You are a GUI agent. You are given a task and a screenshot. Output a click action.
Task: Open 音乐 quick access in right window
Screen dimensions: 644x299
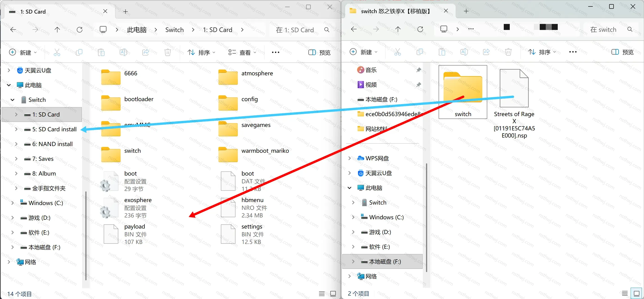pyautogui.click(x=371, y=70)
